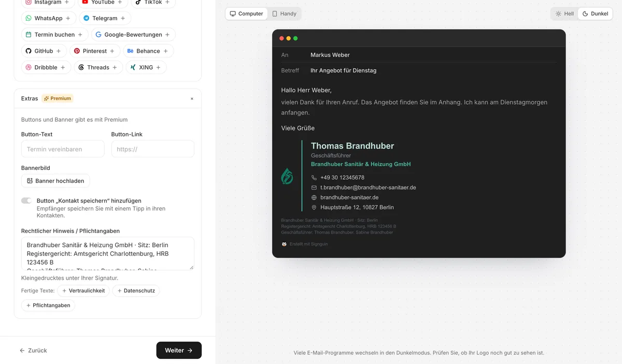Open the brandhuber-sanitaer.de website link
Image resolution: width=622 pixels, height=364 pixels.
(349, 197)
